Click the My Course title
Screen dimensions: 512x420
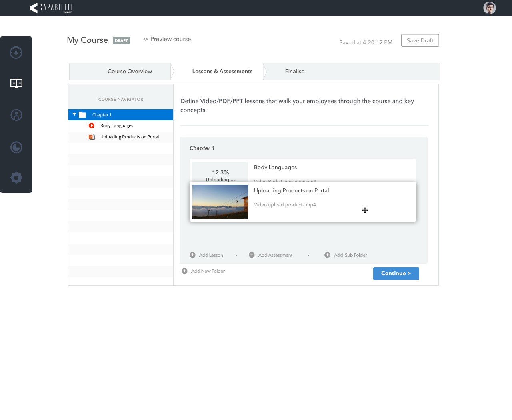(x=87, y=40)
